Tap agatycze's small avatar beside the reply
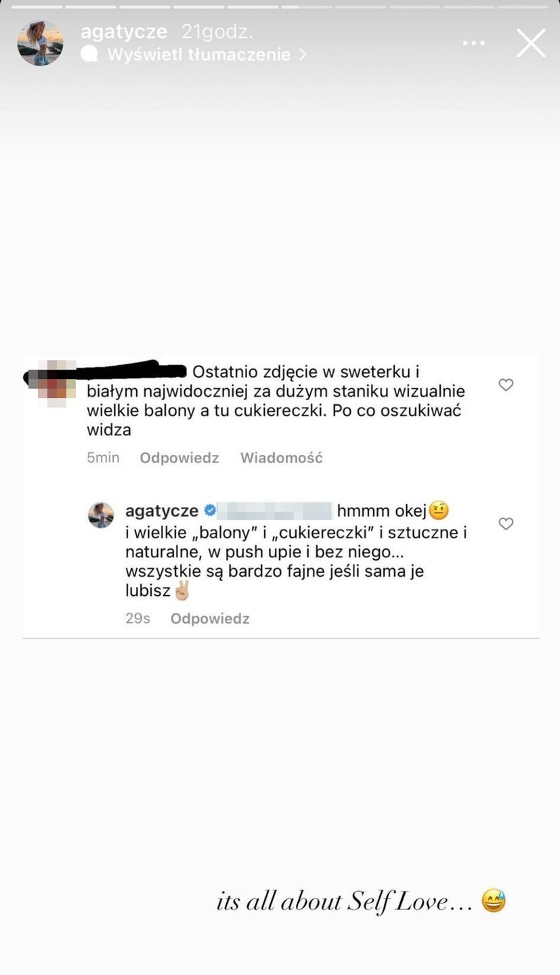Screen dimensions: 560x975 [x=101, y=515]
